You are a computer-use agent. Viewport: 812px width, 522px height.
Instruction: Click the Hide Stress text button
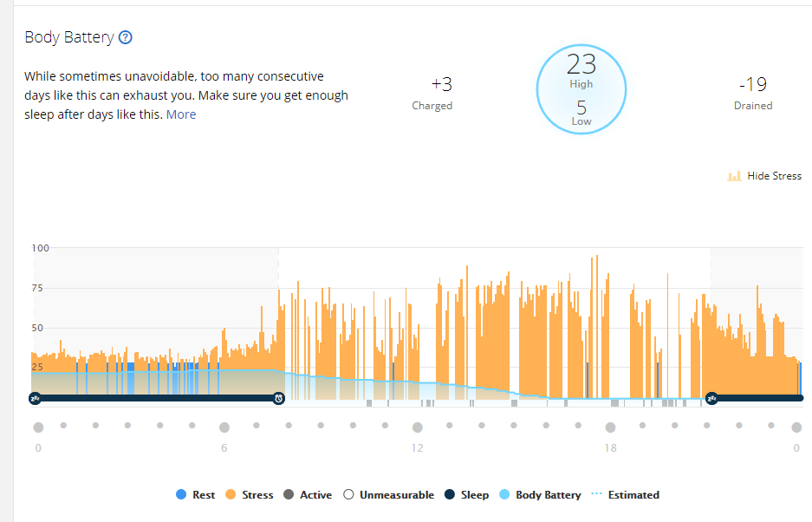click(774, 176)
